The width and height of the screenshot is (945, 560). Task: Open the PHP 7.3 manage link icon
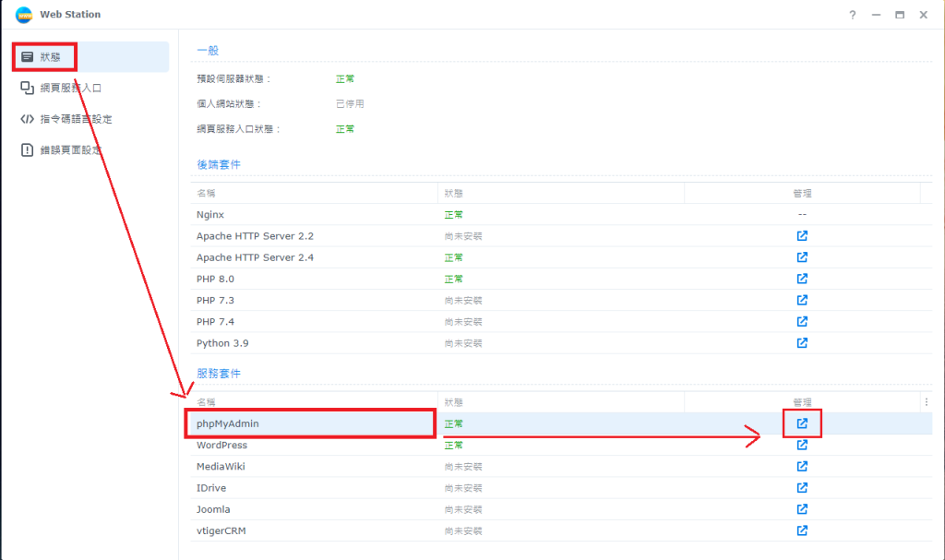click(x=802, y=300)
